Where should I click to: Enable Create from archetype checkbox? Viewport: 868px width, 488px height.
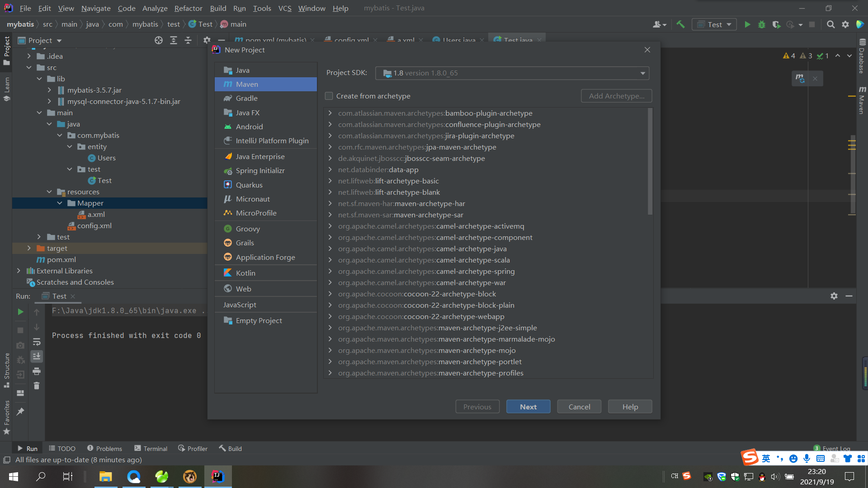tap(329, 96)
